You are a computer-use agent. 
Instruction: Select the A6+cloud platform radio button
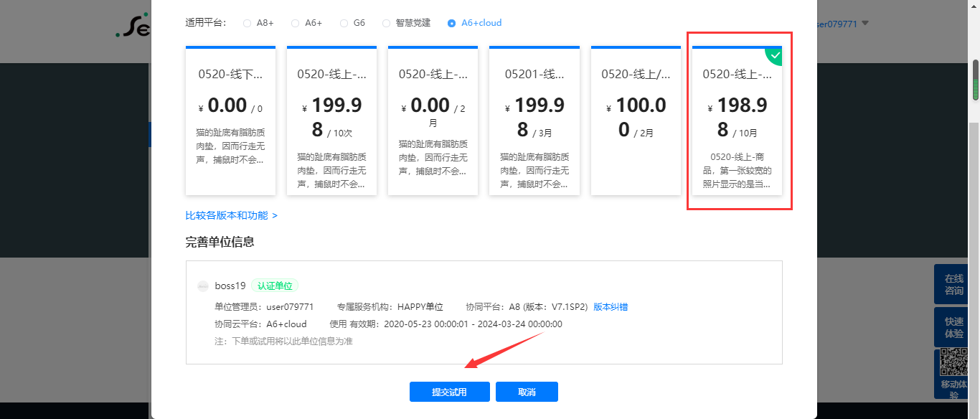pos(451,23)
